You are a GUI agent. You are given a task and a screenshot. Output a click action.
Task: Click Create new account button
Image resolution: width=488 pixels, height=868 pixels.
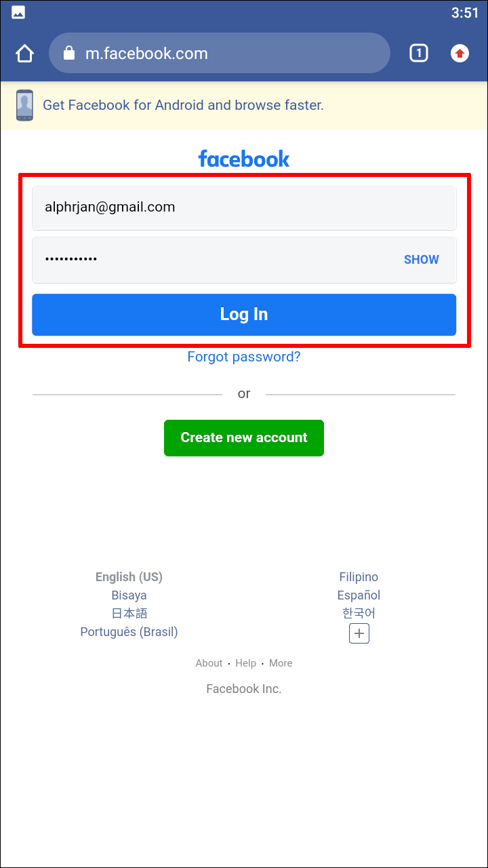tap(244, 438)
